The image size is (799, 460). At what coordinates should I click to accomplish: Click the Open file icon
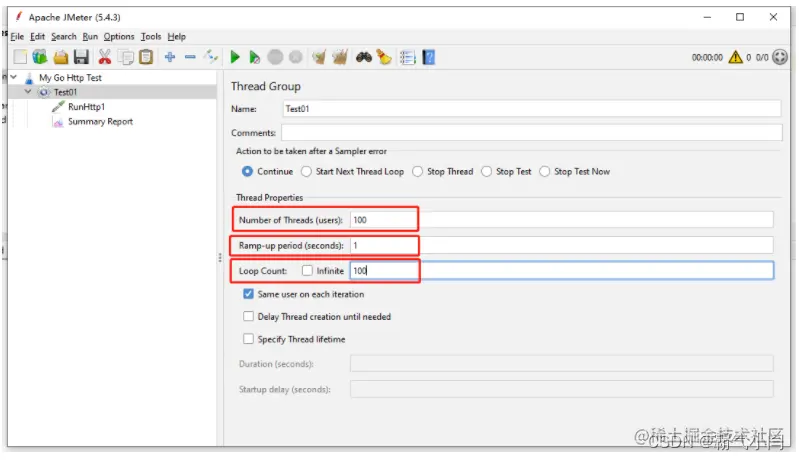61,57
